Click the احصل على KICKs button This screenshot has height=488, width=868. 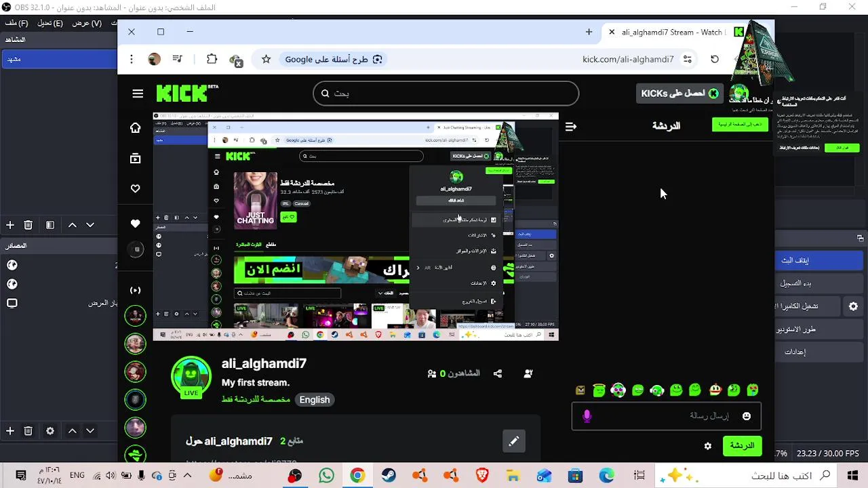[x=679, y=94]
